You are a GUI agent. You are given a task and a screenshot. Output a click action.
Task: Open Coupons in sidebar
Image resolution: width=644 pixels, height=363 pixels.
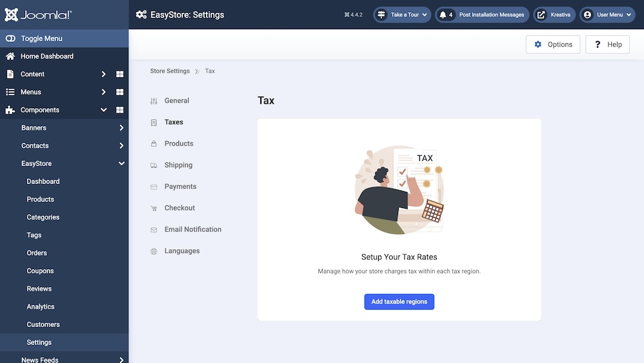click(x=40, y=271)
